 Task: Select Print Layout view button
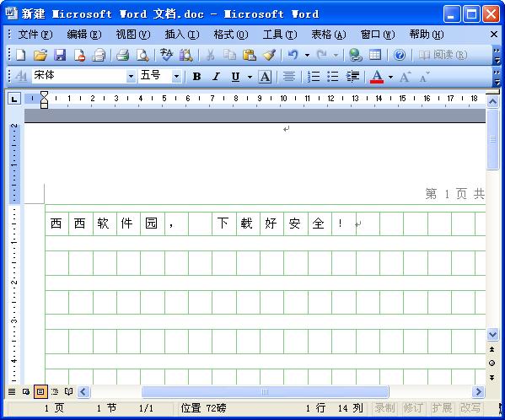pos(40,391)
